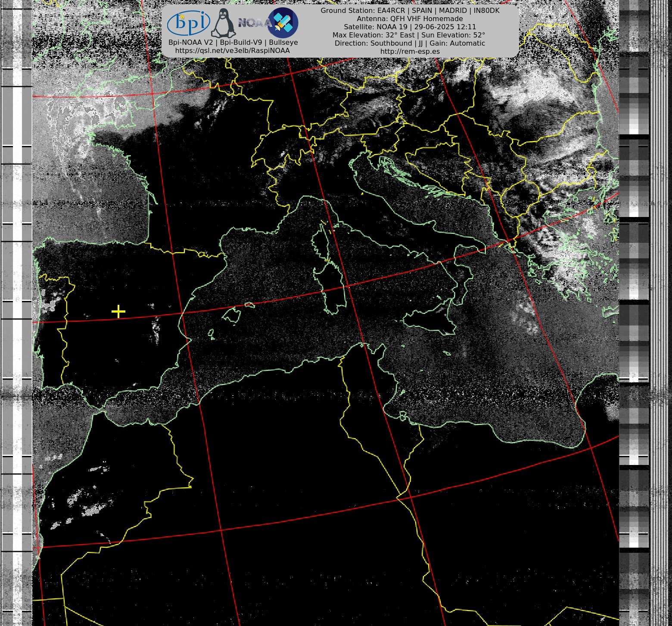
Task: Select the 'Ground Station: EA4RCR' line
Action: [x=410, y=11]
